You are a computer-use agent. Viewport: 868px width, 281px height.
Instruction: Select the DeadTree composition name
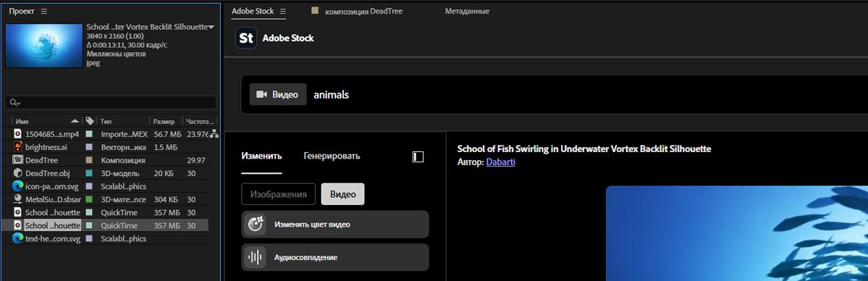click(x=41, y=160)
